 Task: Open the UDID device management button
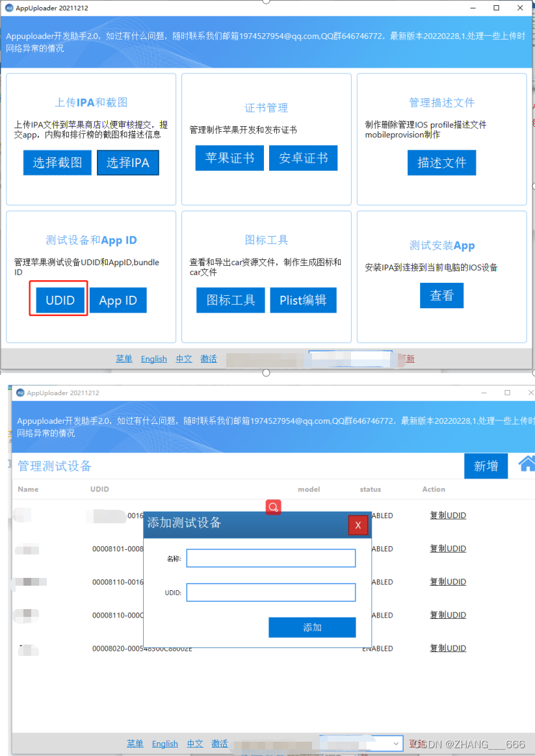click(x=60, y=300)
